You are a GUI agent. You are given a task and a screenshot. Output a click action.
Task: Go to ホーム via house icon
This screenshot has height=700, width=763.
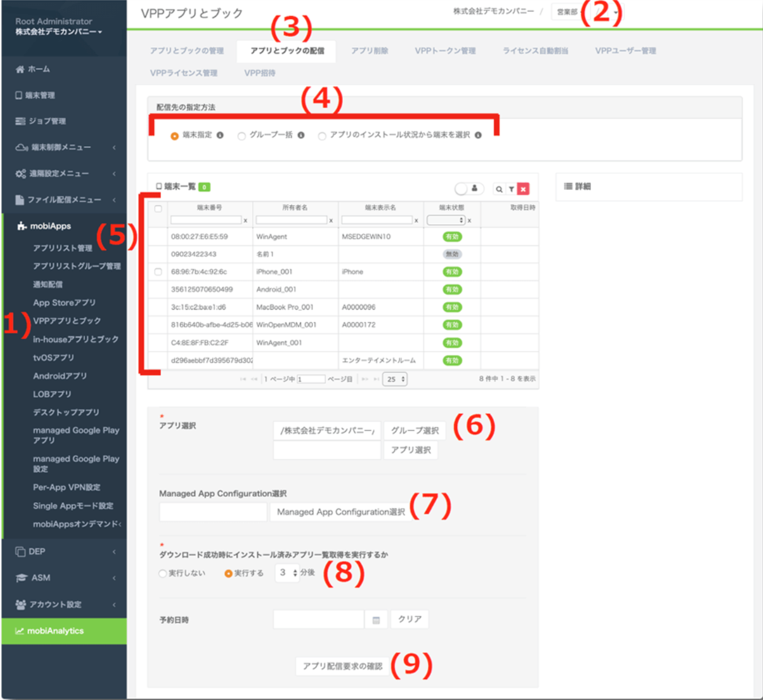coord(20,69)
